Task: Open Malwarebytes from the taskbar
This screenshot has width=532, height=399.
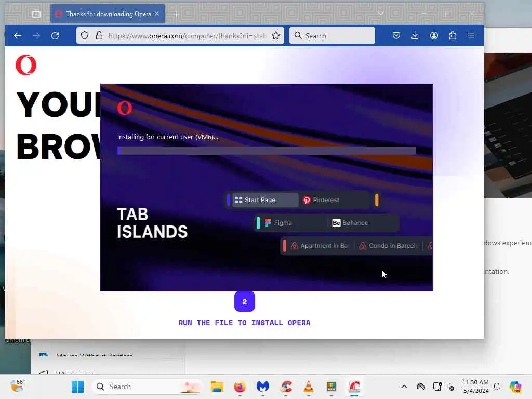Action: pos(262,387)
